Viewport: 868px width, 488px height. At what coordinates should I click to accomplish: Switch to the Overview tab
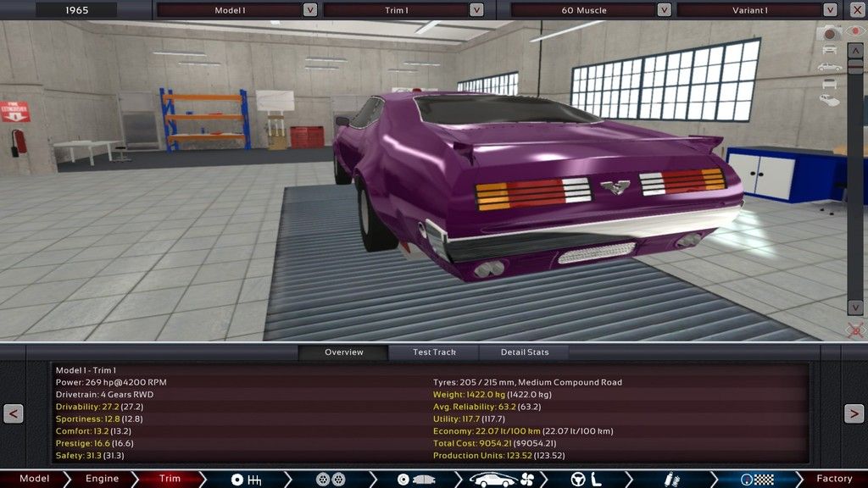point(344,352)
